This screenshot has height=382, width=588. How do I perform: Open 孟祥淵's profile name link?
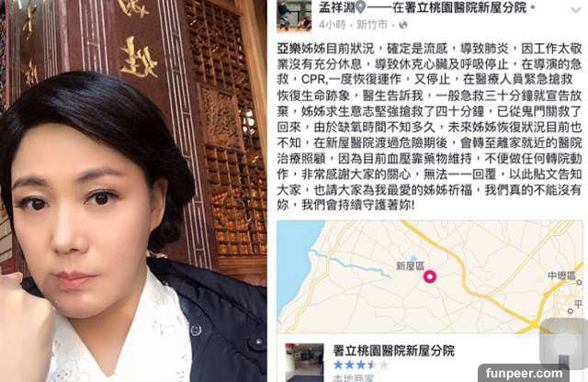(x=337, y=7)
